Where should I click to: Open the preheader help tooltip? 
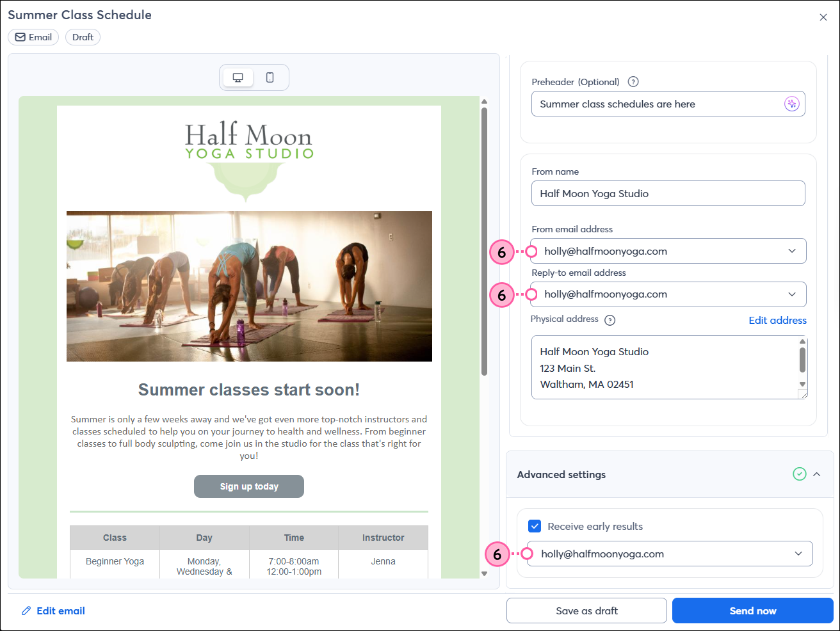[x=633, y=81]
